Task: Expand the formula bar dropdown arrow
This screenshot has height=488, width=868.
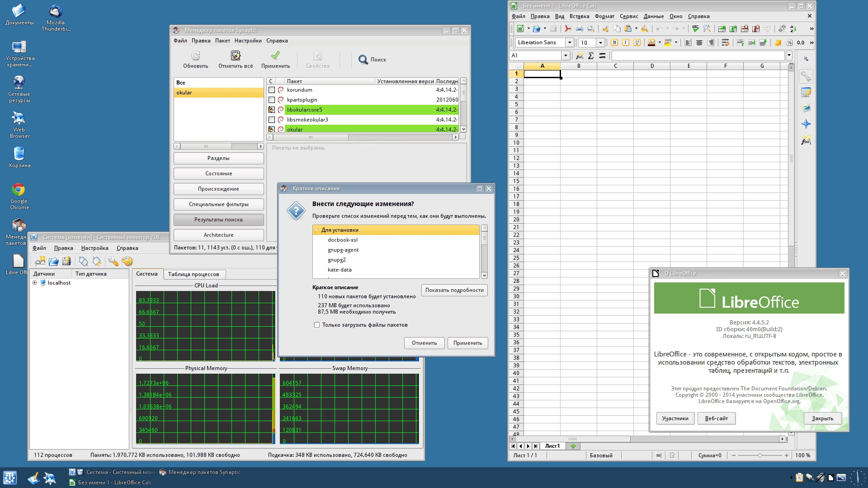Action: point(789,56)
